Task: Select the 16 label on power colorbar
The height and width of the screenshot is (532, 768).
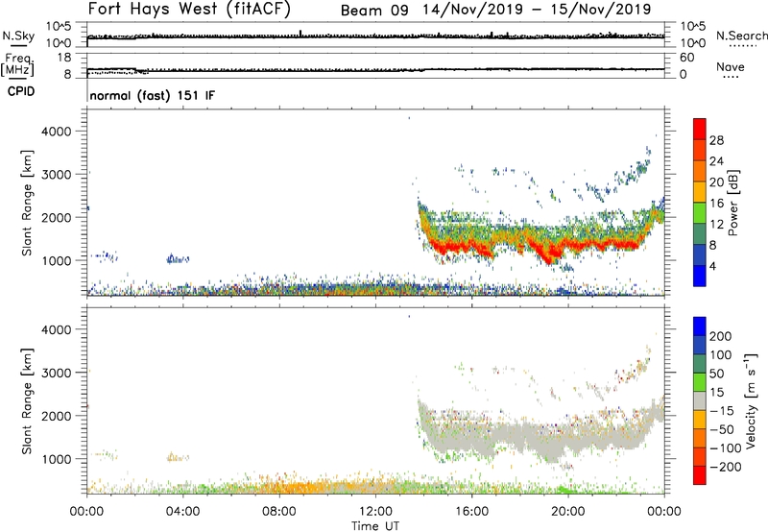Action: pyautogui.click(x=716, y=204)
